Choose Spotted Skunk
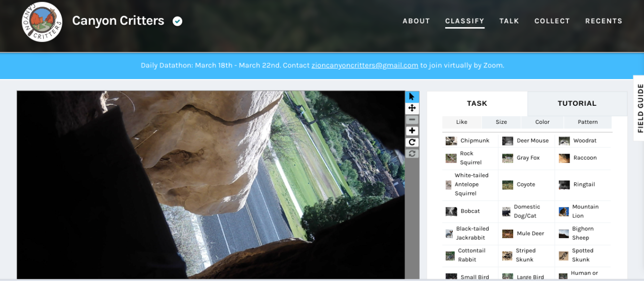Screen dimensions: 644x281 click(583, 255)
